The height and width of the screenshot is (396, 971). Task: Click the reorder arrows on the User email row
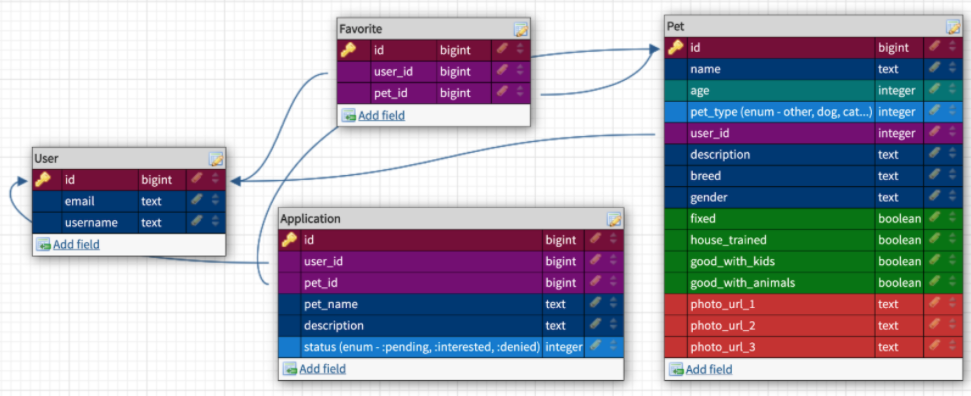pos(215,201)
